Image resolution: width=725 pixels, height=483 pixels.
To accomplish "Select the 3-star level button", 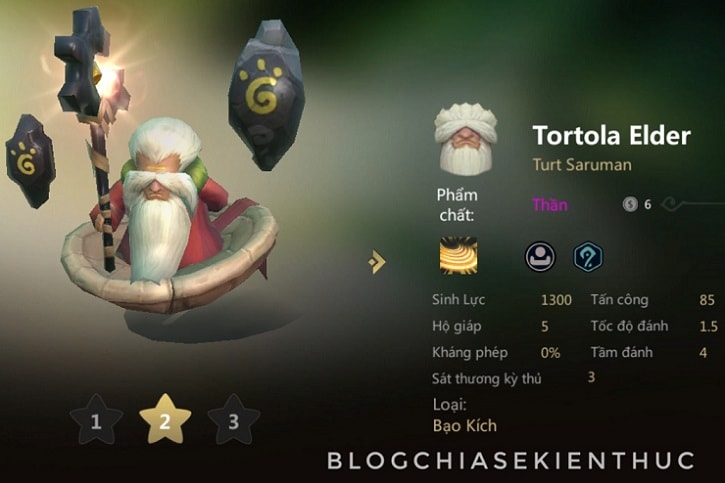I will (233, 420).
